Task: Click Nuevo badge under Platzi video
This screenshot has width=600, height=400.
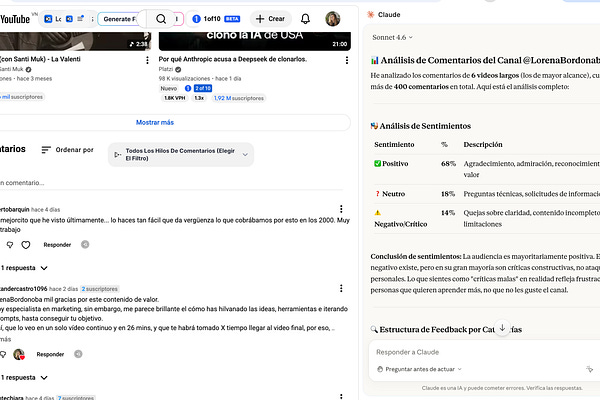Action: coord(169,88)
